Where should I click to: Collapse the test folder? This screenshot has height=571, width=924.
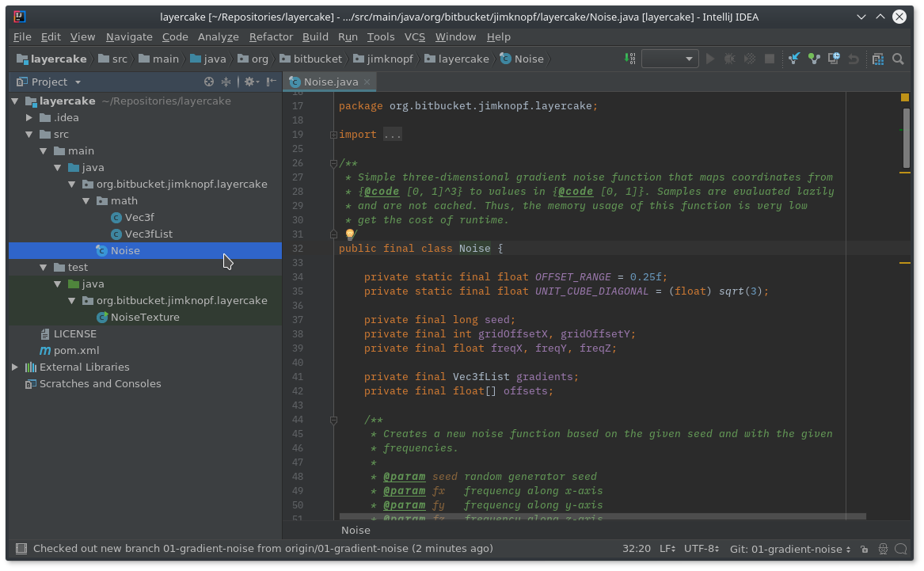[x=44, y=267]
